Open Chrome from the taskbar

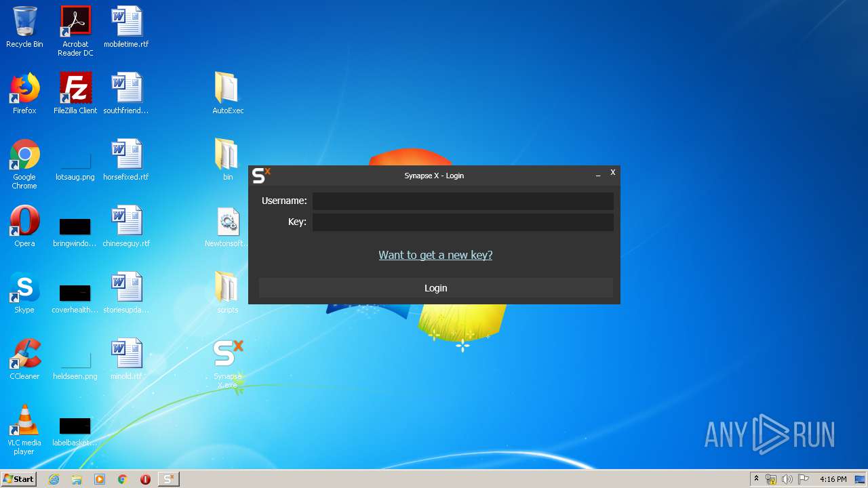tap(123, 479)
